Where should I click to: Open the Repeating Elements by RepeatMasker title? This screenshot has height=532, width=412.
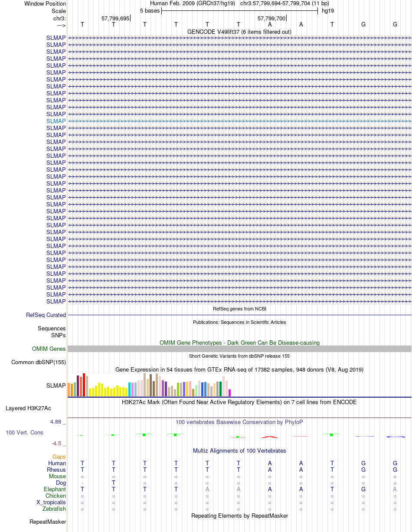pos(239,516)
